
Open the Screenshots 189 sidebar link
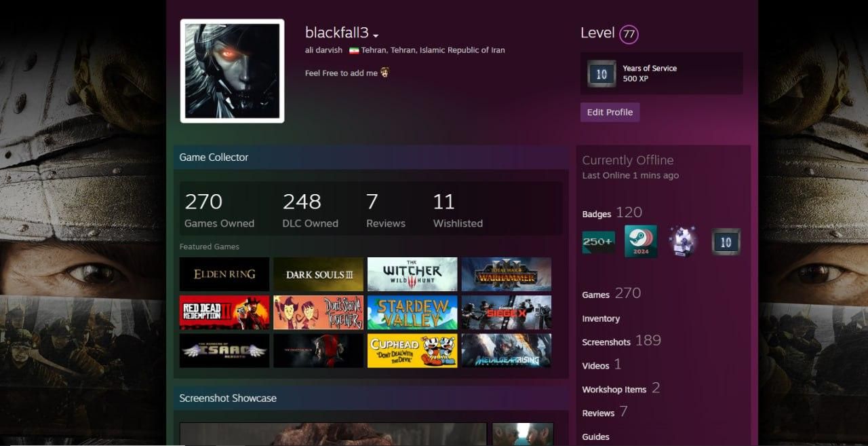click(x=621, y=341)
